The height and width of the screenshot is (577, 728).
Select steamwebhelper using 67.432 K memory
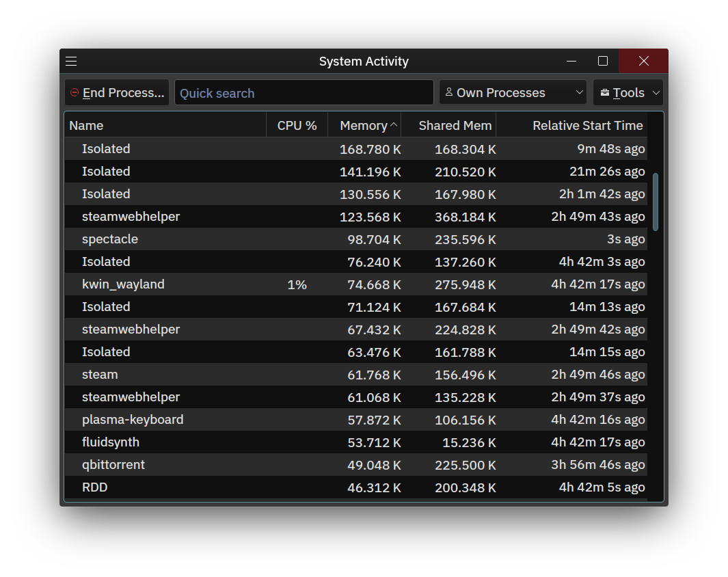click(x=356, y=330)
